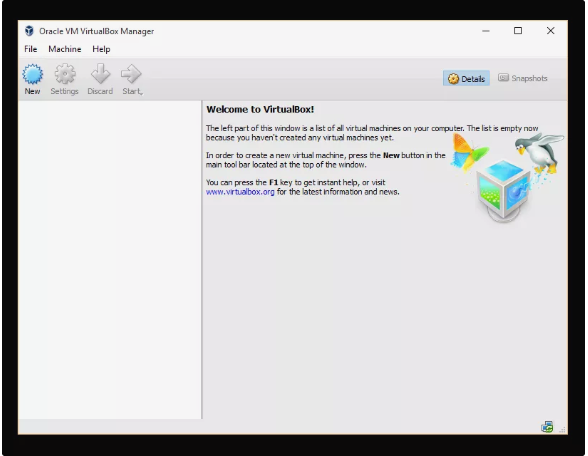This screenshot has height=456, width=588.
Task: Minimize the VirtualBox Manager window
Action: pos(486,31)
